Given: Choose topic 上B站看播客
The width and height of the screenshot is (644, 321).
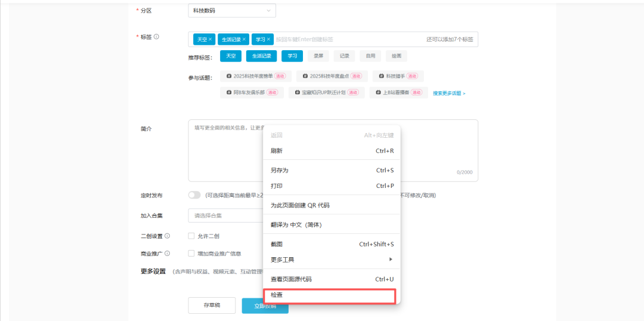Looking at the screenshot, I should tap(398, 92).
